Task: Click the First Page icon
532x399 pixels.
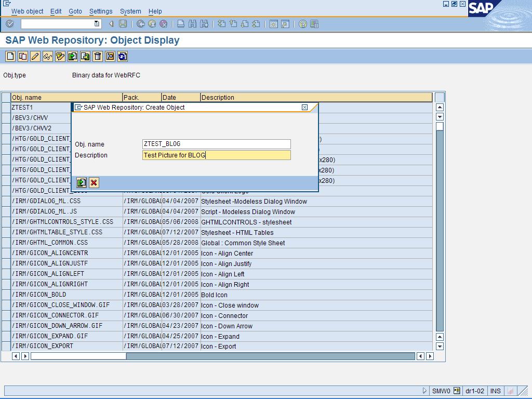Action: [221, 24]
